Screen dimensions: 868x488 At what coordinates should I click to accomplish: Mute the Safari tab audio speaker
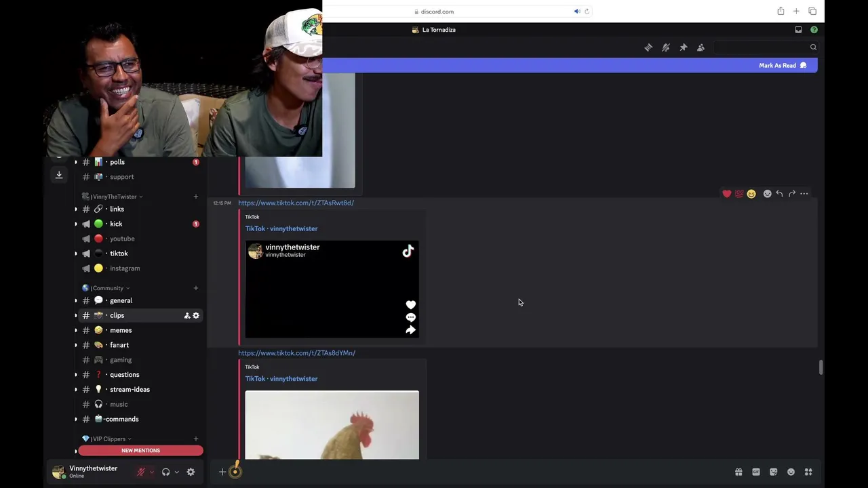coord(577,11)
